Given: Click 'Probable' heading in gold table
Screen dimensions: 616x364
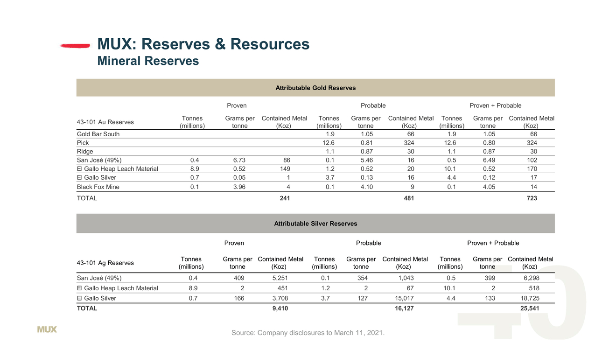Looking at the screenshot, I should (x=373, y=105).
